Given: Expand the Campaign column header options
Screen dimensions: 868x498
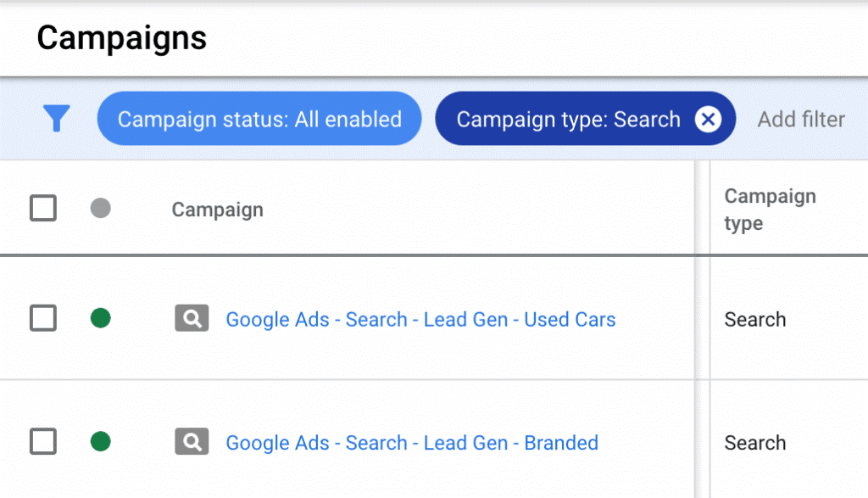Looking at the screenshot, I should pos(217,209).
